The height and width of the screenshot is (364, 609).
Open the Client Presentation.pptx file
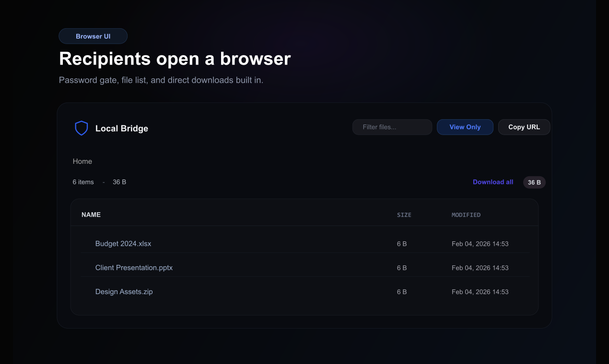(134, 268)
